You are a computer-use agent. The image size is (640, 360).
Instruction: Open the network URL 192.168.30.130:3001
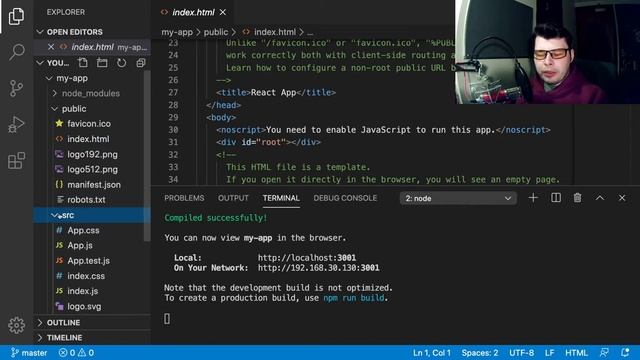pos(318,268)
